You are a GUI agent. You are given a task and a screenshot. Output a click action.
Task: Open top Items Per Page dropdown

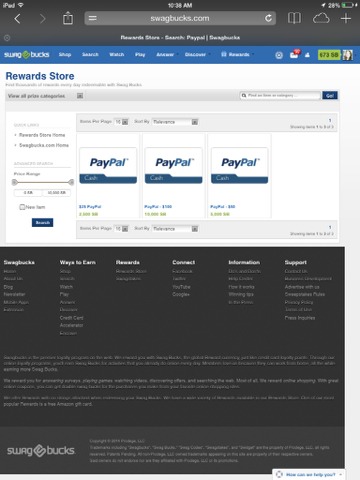tap(121, 122)
